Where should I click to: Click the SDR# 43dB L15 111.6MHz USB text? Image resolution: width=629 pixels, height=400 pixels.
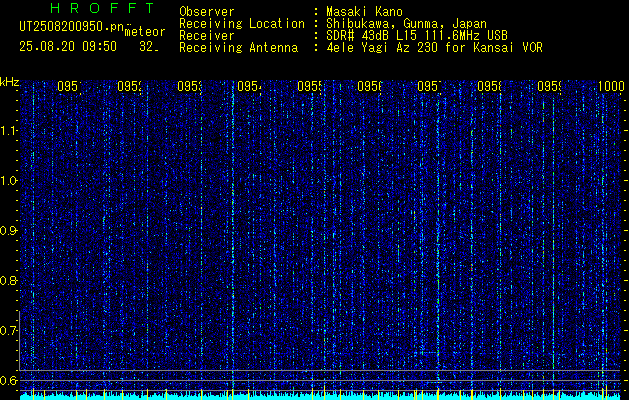(417, 36)
